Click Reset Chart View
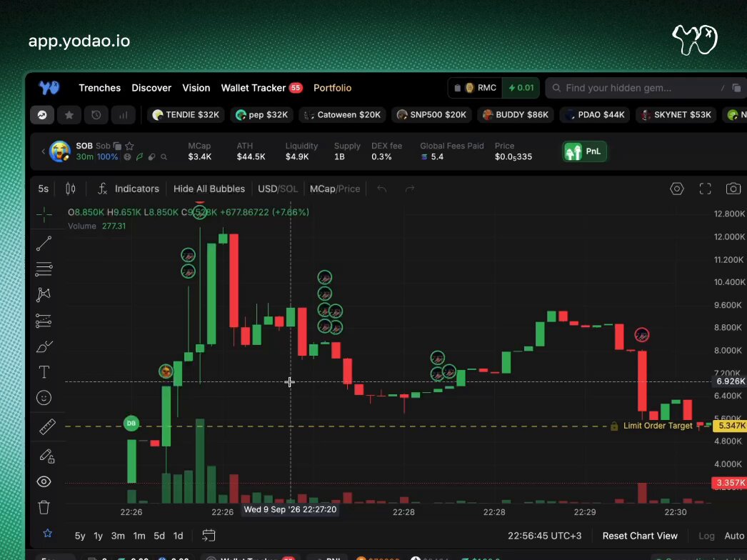Image resolution: width=747 pixels, height=560 pixels. [x=640, y=536]
